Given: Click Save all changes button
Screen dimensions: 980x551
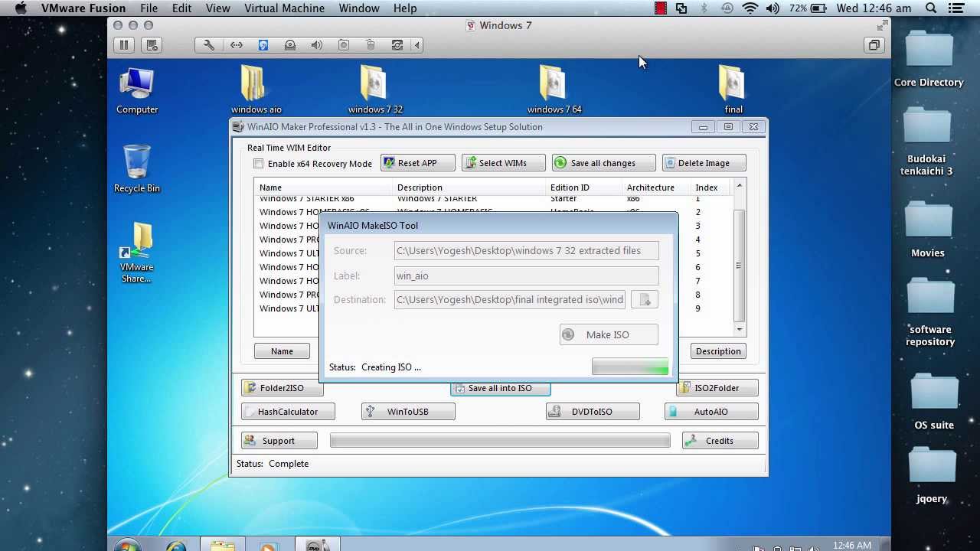Looking at the screenshot, I should [x=603, y=163].
